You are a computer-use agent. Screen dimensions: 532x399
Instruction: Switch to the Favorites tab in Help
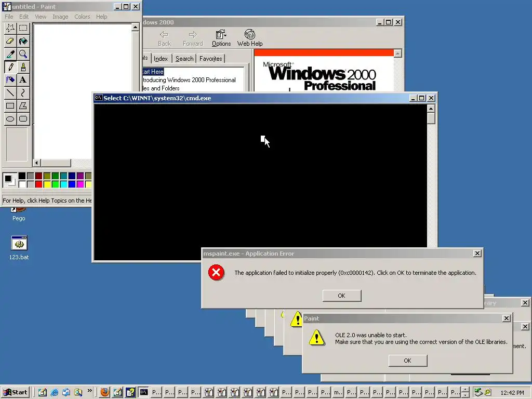tap(211, 59)
